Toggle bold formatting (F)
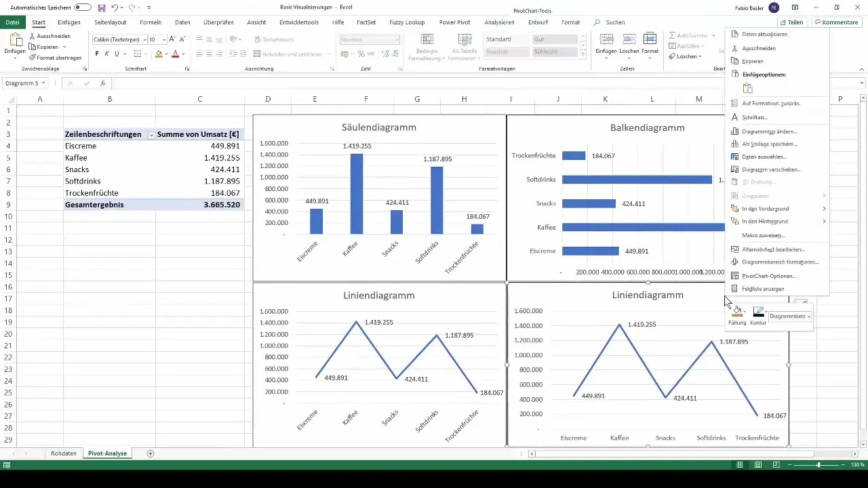Viewport: 868px width, 488px height. [x=97, y=54]
